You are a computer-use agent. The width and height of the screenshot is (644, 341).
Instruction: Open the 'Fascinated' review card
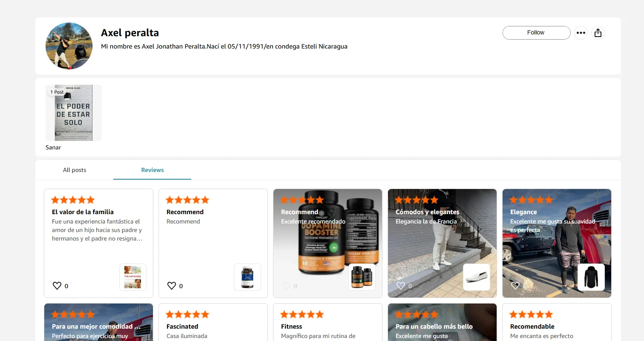click(x=213, y=322)
